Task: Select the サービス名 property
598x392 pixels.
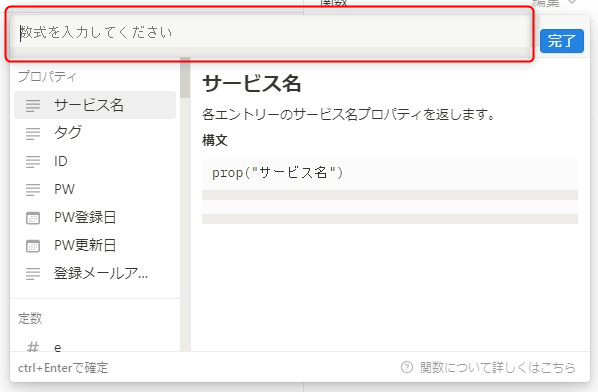Action: tap(95, 105)
